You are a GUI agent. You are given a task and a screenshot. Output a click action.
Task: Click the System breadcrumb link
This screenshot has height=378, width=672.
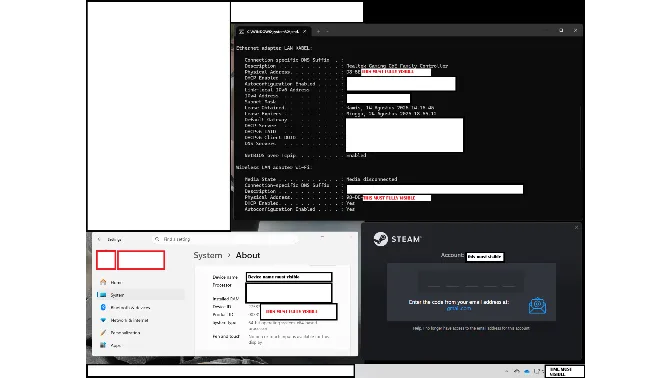208,255
